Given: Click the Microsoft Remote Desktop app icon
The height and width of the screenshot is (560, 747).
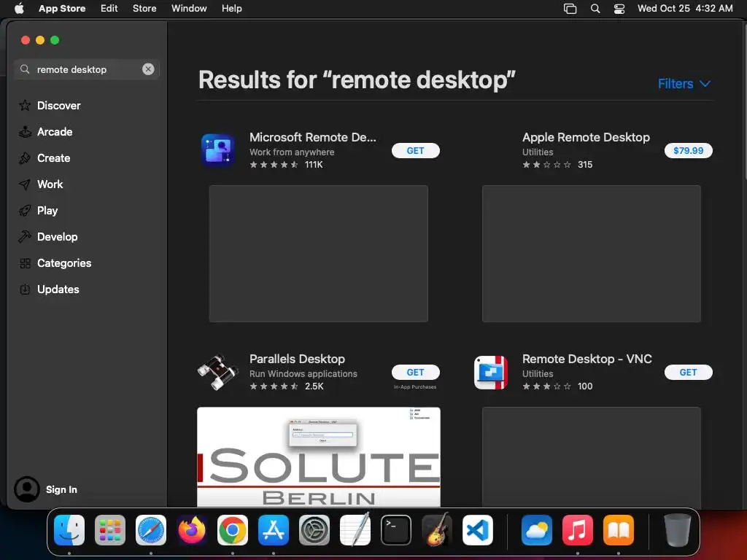Looking at the screenshot, I should [x=217, y=150].
